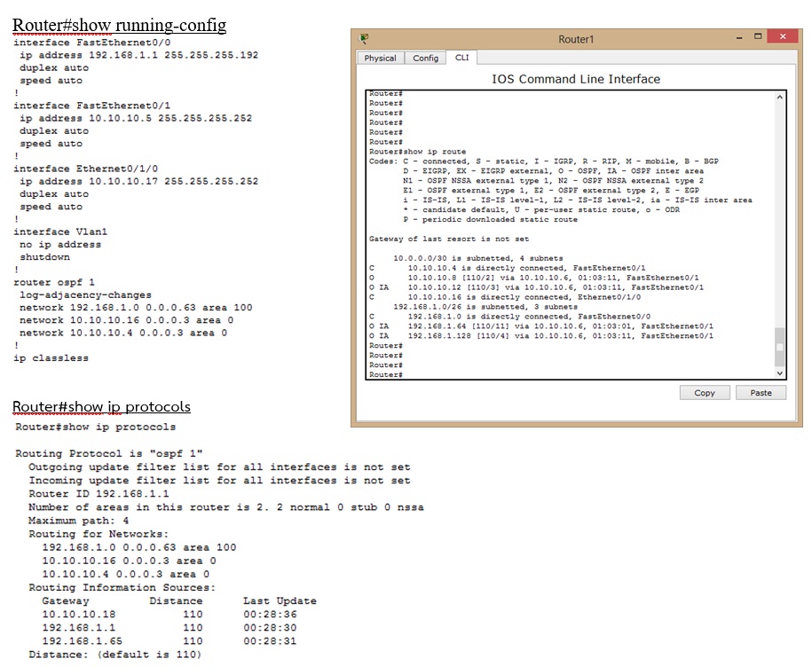Click the CLI vertical scrollbar thumb

tap(779, 347)
